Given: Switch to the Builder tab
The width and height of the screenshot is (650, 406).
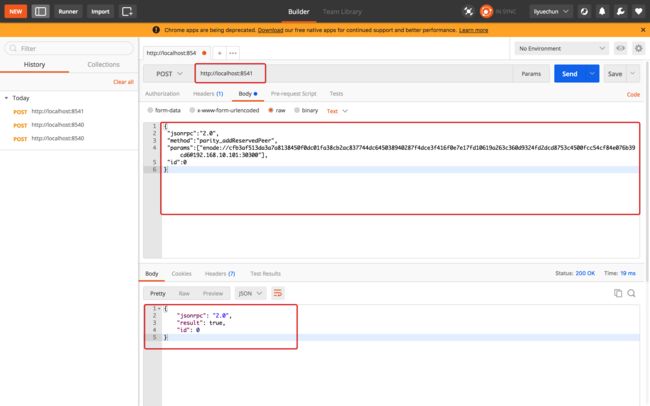Looking at the screenshot, I should click(298, 12).
